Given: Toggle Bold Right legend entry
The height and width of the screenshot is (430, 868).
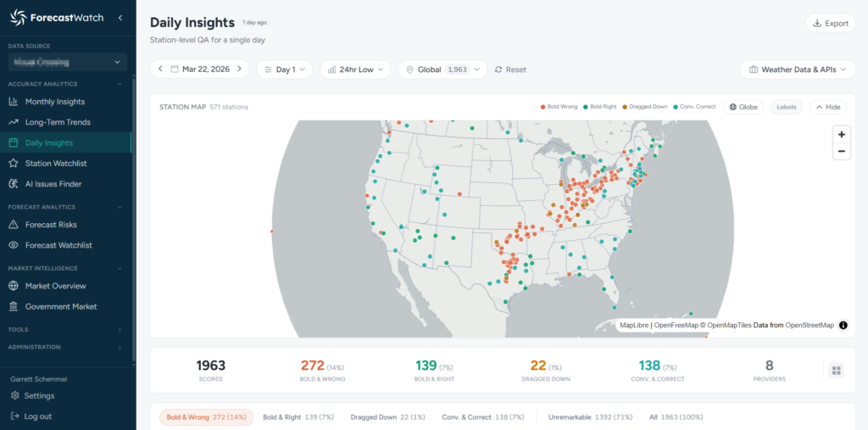Looking at the screenshot, I should click(599, 107).
